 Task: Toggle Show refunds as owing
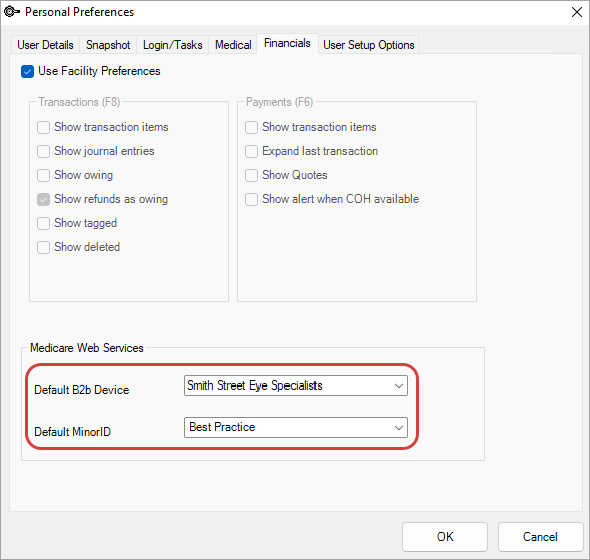[43, 199]
